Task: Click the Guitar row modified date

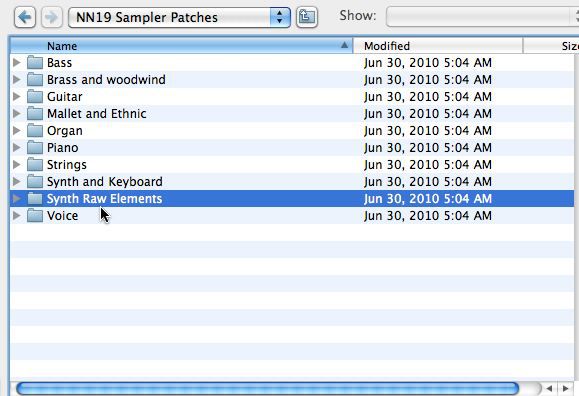Action: 428,97
